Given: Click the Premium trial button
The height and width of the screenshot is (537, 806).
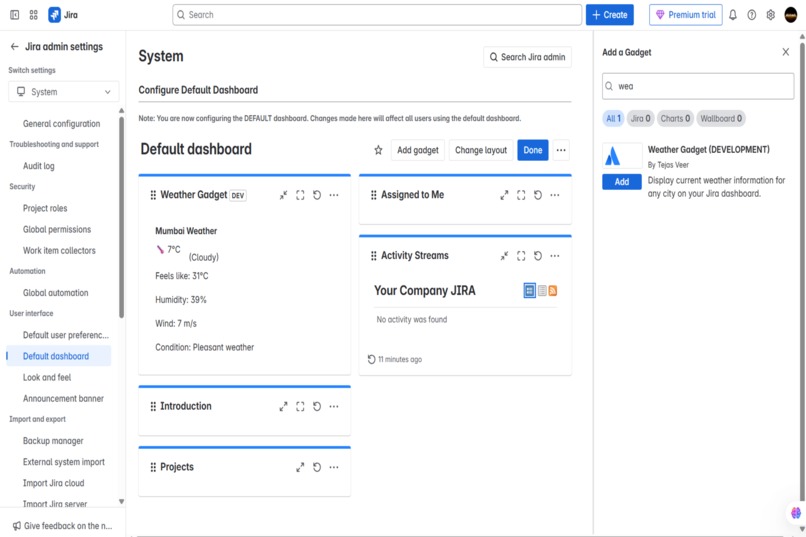Looking at the screenshot, I should pyautogui.click(x=686, y=15).
